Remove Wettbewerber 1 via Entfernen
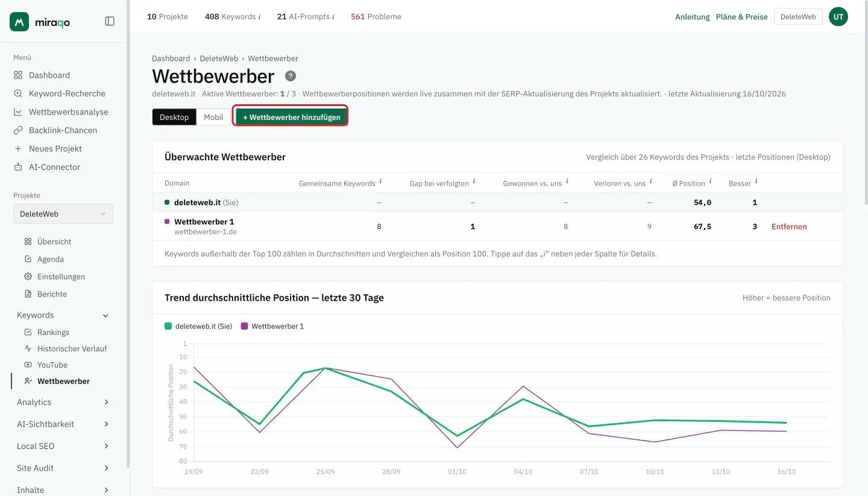This screenshot has height=496, width=868. pyautogui.click(x=789, y=227)
